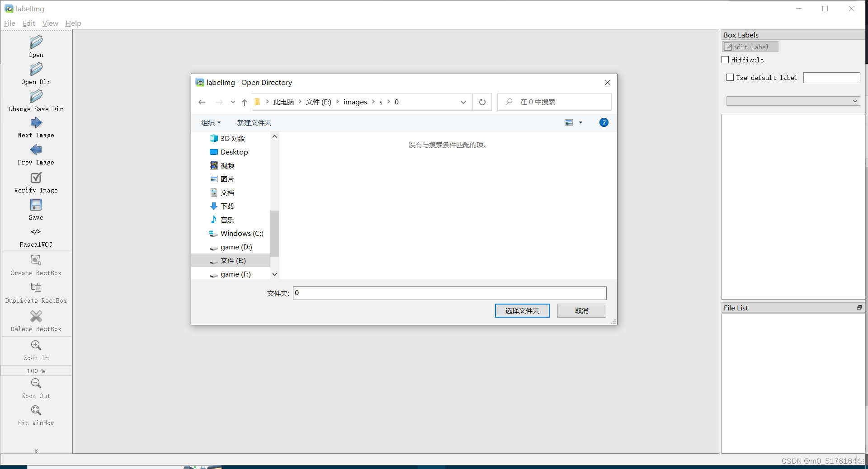Click the default label text field

(831, 78)
